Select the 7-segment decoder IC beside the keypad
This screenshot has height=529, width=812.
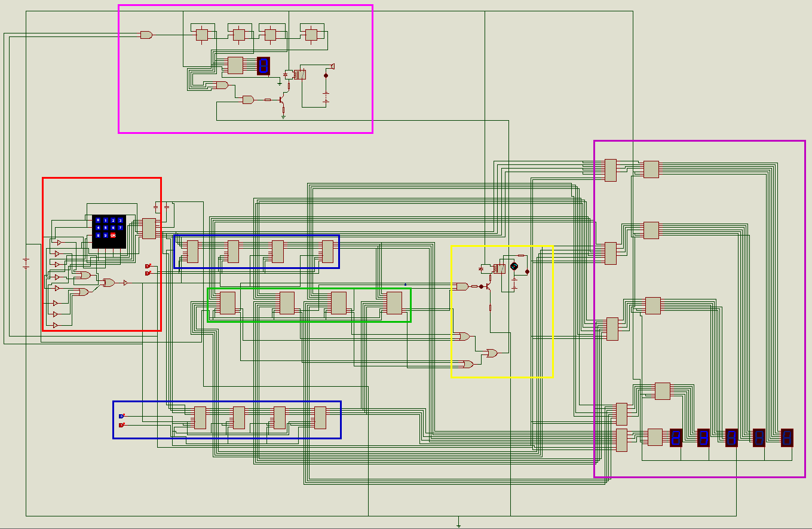tap(149, 228)
